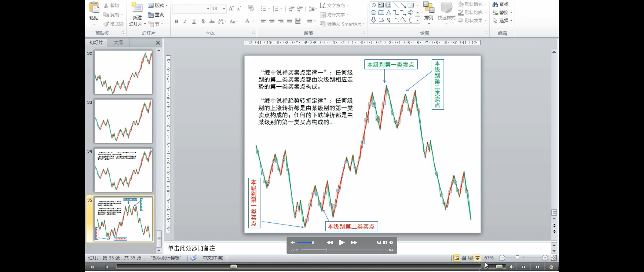The width and height of the screenshot is (644, 272).
Task: Switch to Reading view
Action: coord(470,258)
